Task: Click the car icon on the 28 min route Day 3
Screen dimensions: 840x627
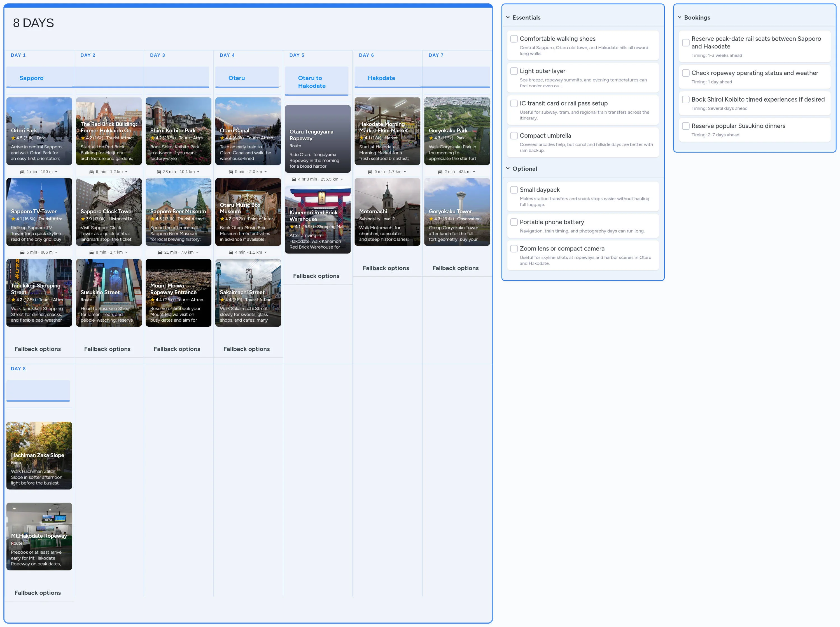Action: (159, 172)
